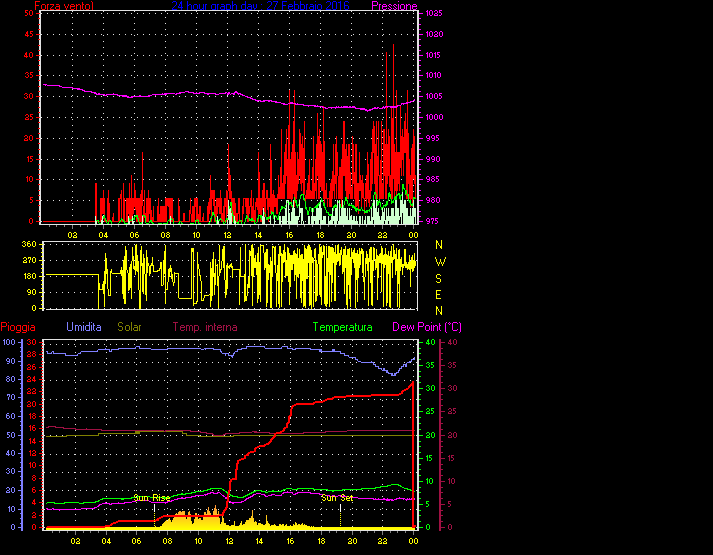The image size is (713, 555).
Task: Select the '1015' pressure axis value
Action: 434,55
